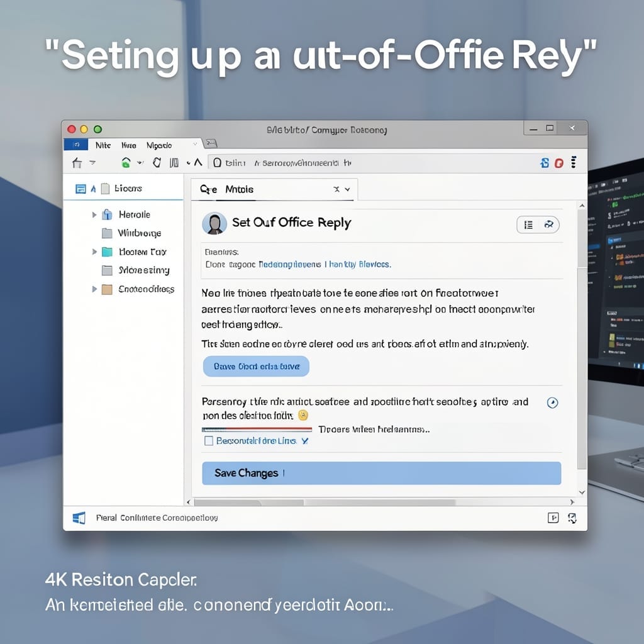The width and height of the screenshot is (644, 644).
Task: Click the blue app icon left of Nite
Action: pos(76,145)
